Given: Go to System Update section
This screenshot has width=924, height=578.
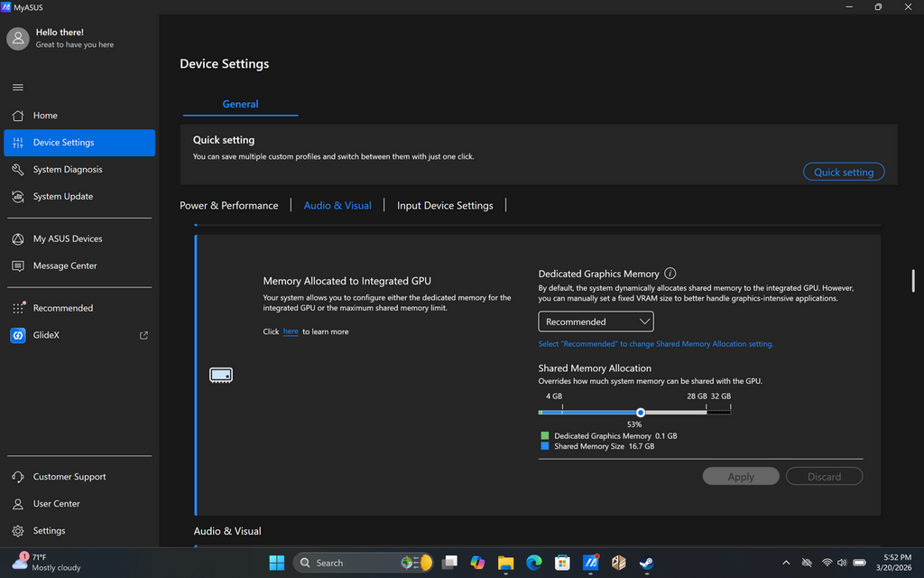Looking at the screenshot, I should (63, 197).
